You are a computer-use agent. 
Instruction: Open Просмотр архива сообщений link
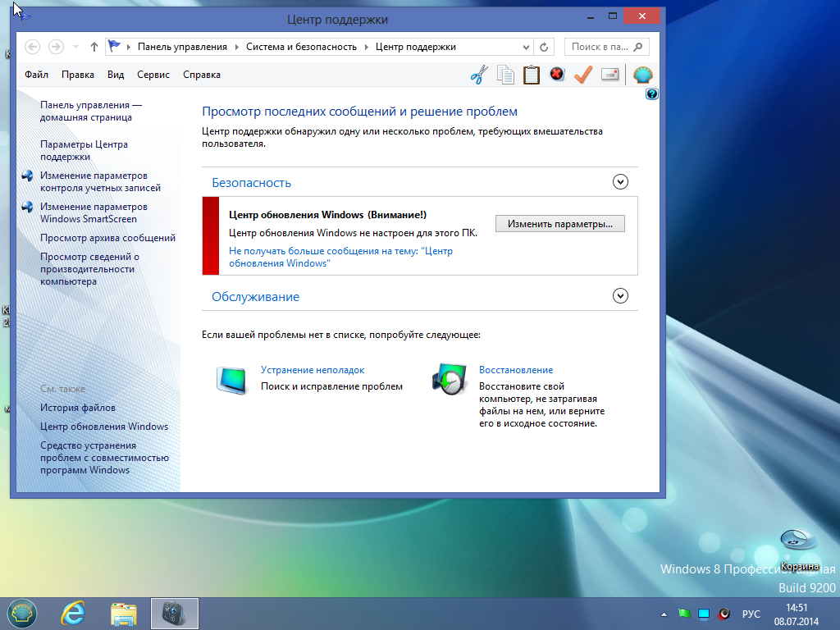pos(107,238)
